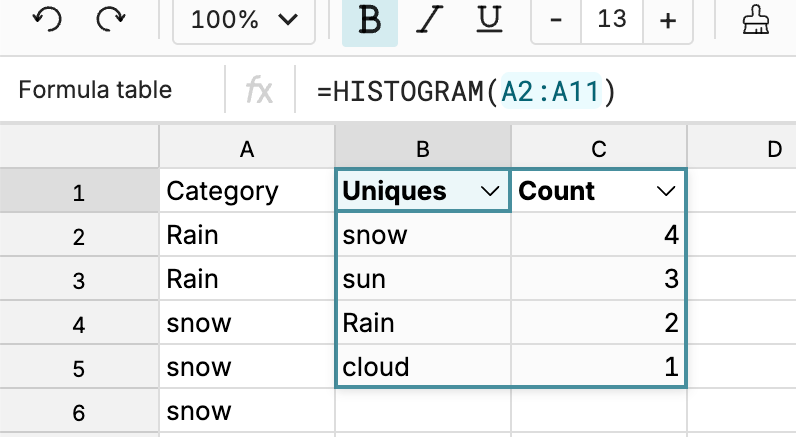This screenshot has height=437, width=796.
Task: Select row 6 header
Action: (x=79, y=412)
